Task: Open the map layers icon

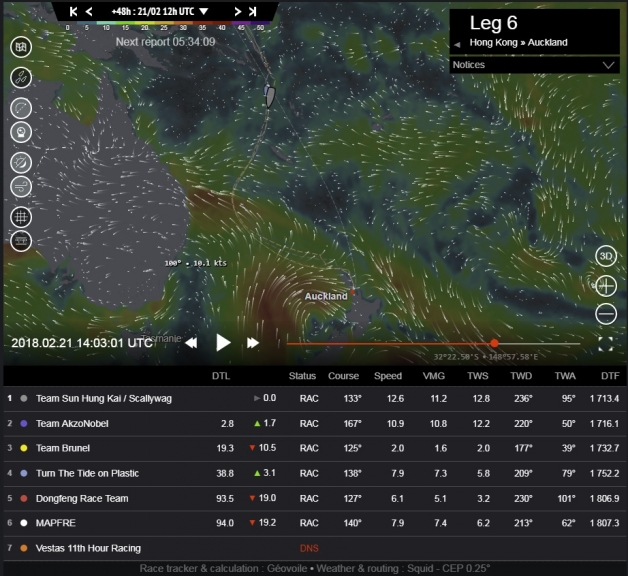Action: point(21,47)
